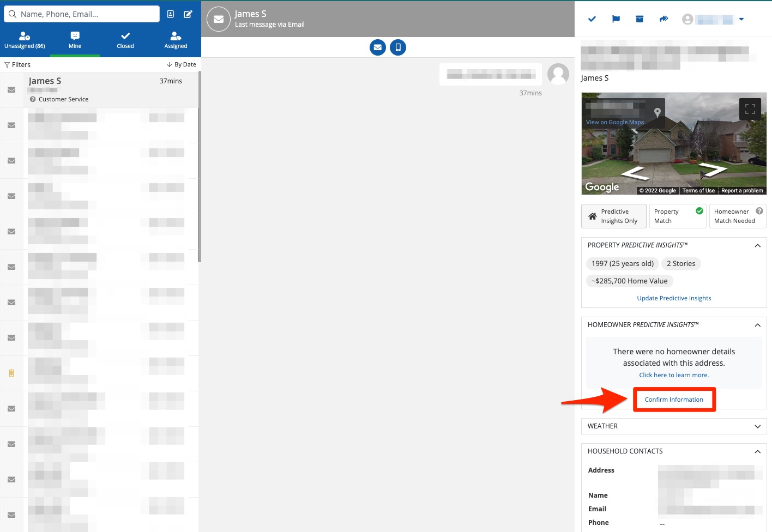Open the contacts address book icon

(x=171, y=14)
